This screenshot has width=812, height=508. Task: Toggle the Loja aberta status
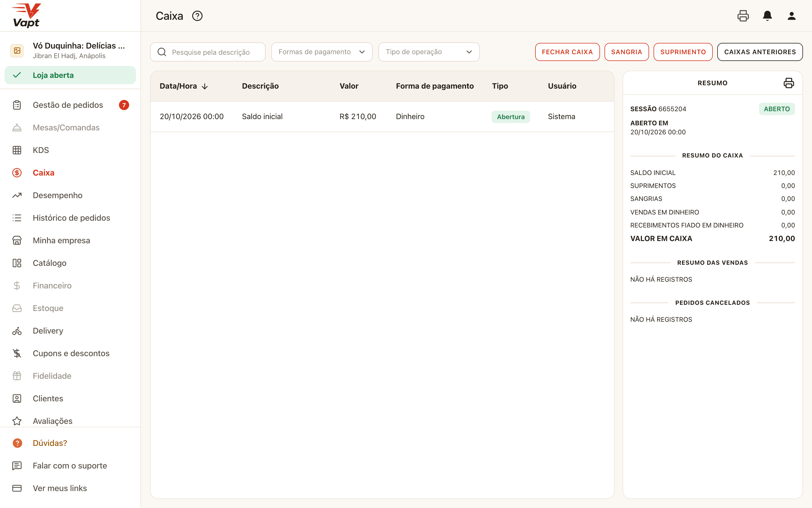point(70,75)
